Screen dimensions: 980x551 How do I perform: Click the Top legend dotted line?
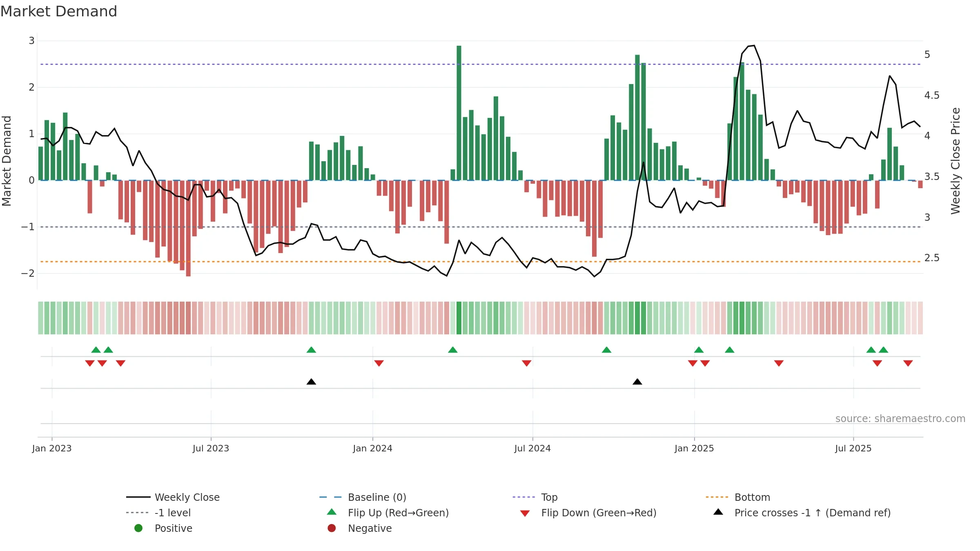[x=523, y=497]
